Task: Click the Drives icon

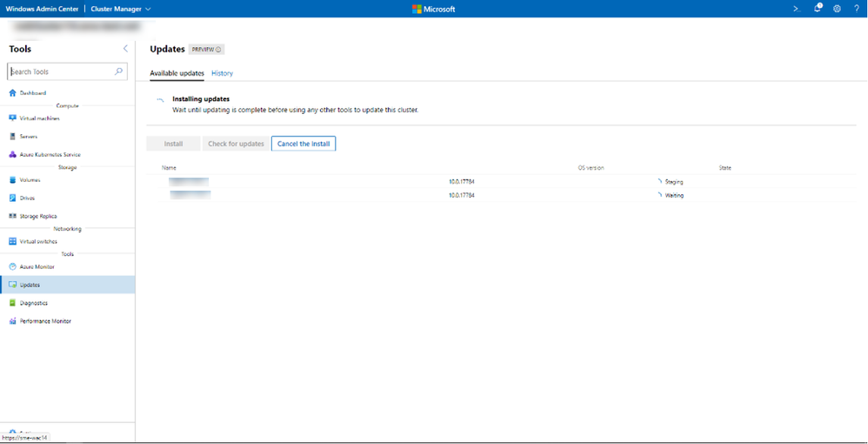Action: [x=13, y=198]
